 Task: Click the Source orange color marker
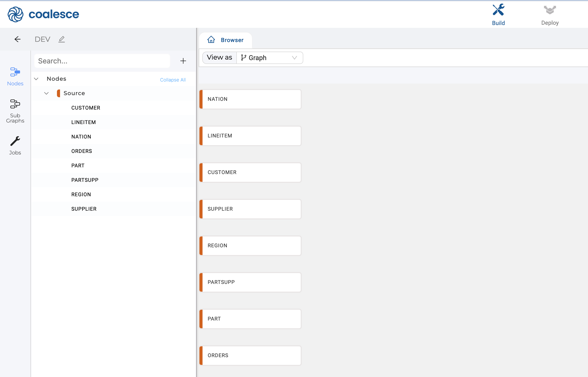(58, 93)
